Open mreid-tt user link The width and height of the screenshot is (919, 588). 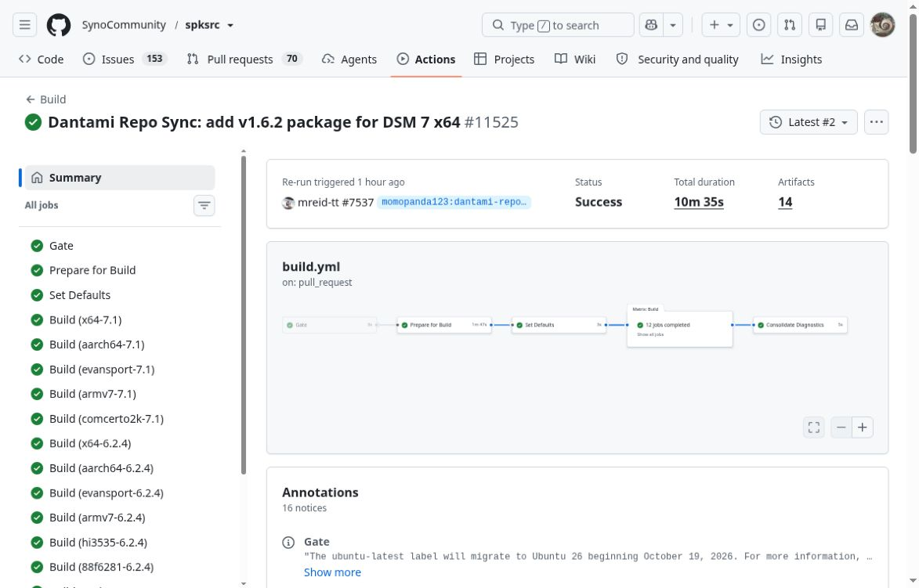pyautogui.click(x=318, y=203)
